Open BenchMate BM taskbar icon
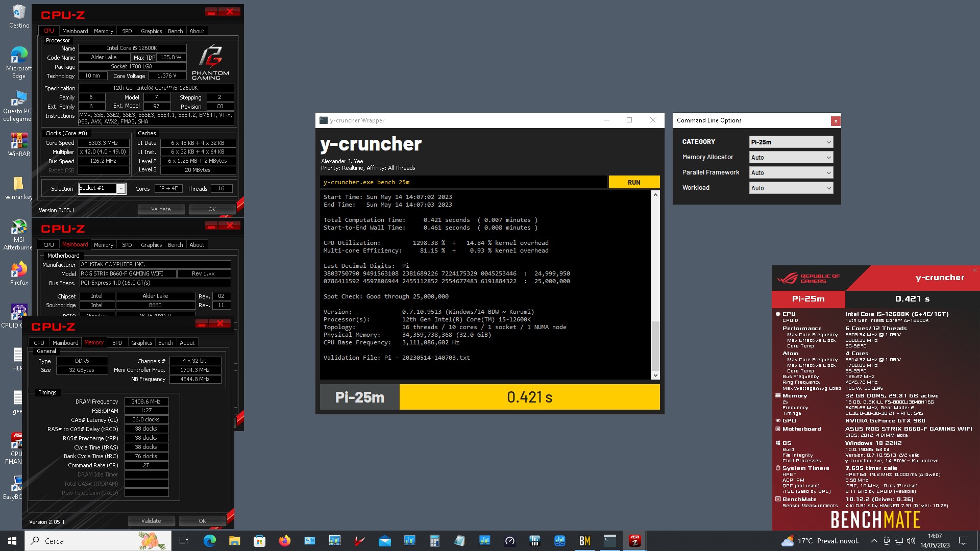This screenshot has height=551, width=980. tap(584, 541)
